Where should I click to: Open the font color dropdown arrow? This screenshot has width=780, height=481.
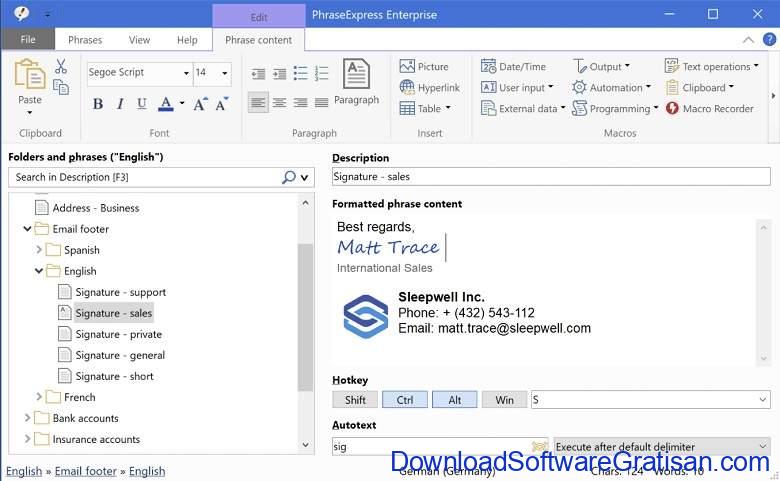pyautogui.click(x=182, y=103)
